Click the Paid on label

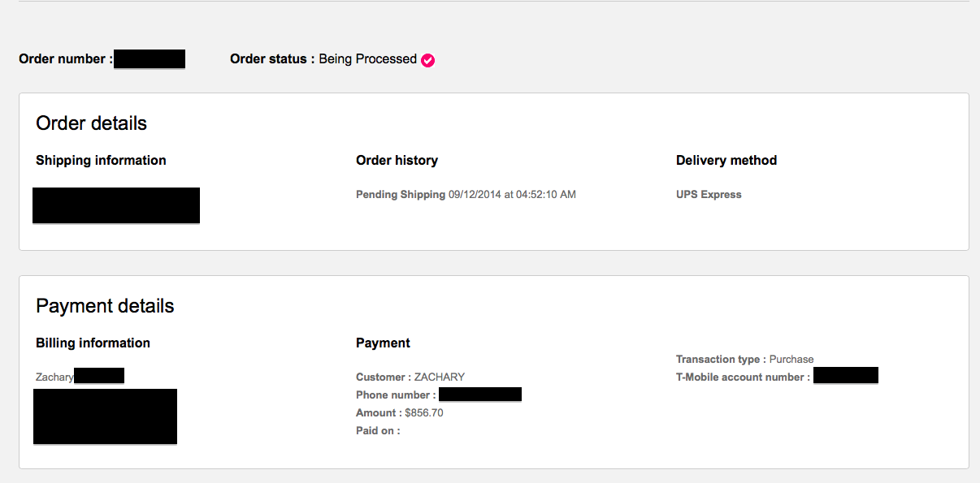(378, 431)
